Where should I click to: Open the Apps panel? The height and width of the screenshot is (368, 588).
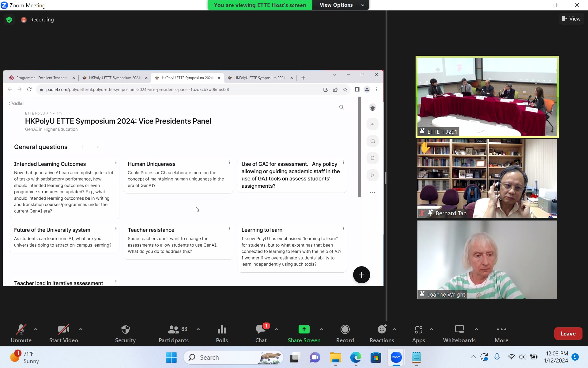coord(418,333)
